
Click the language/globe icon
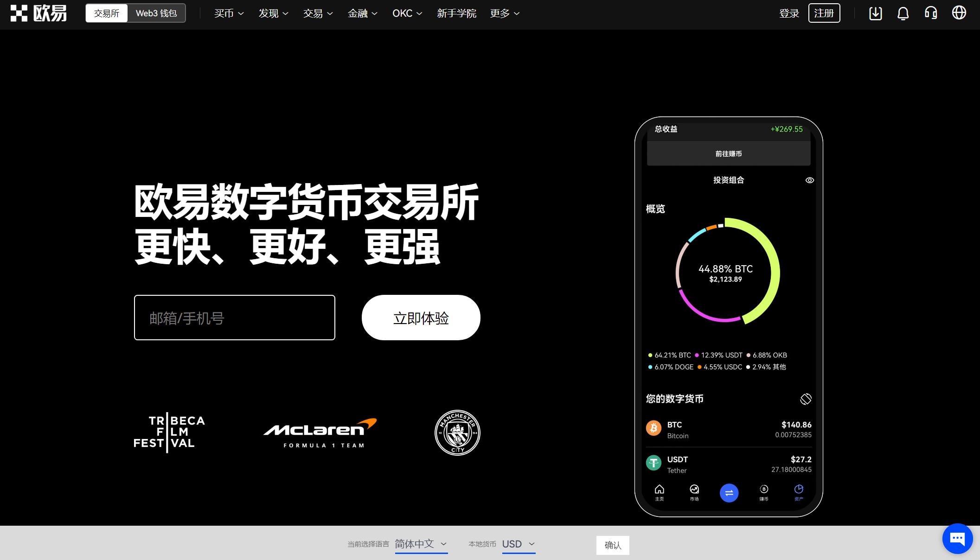click(x=961, y=13)
